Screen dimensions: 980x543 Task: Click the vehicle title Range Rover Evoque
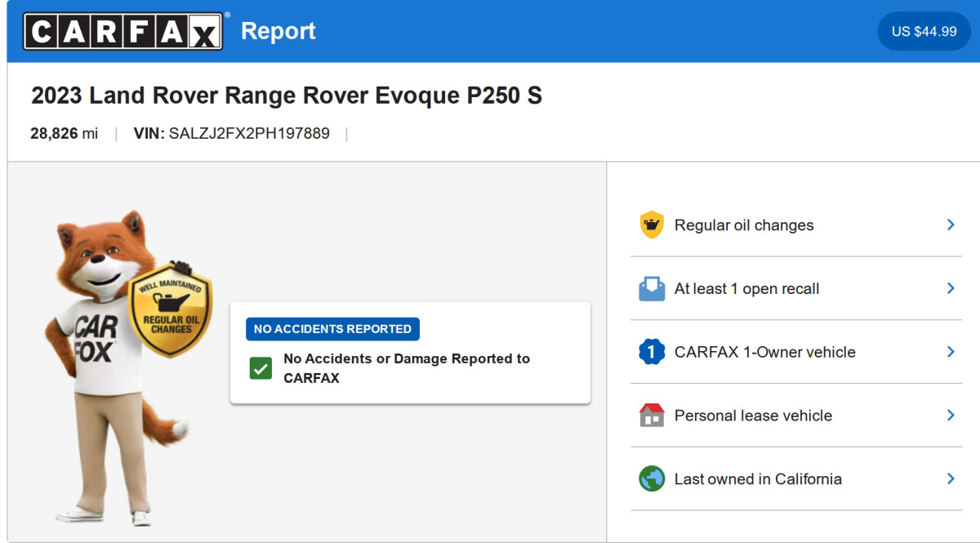[286, 96]
